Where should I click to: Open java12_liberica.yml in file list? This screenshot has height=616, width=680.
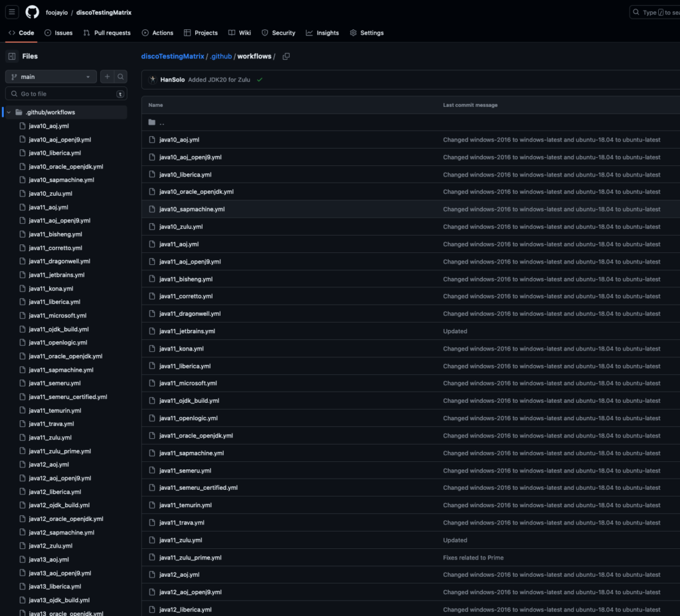point(185,609)
